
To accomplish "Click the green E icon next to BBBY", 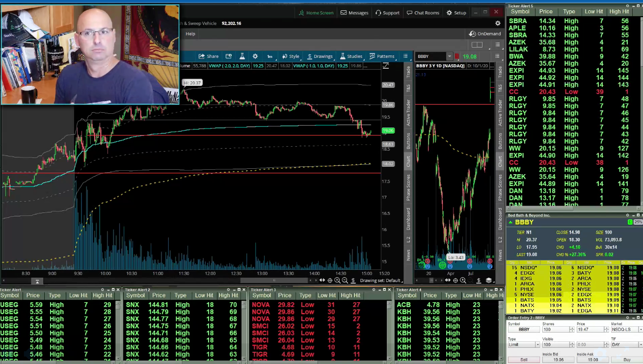I will coord(630,222).
